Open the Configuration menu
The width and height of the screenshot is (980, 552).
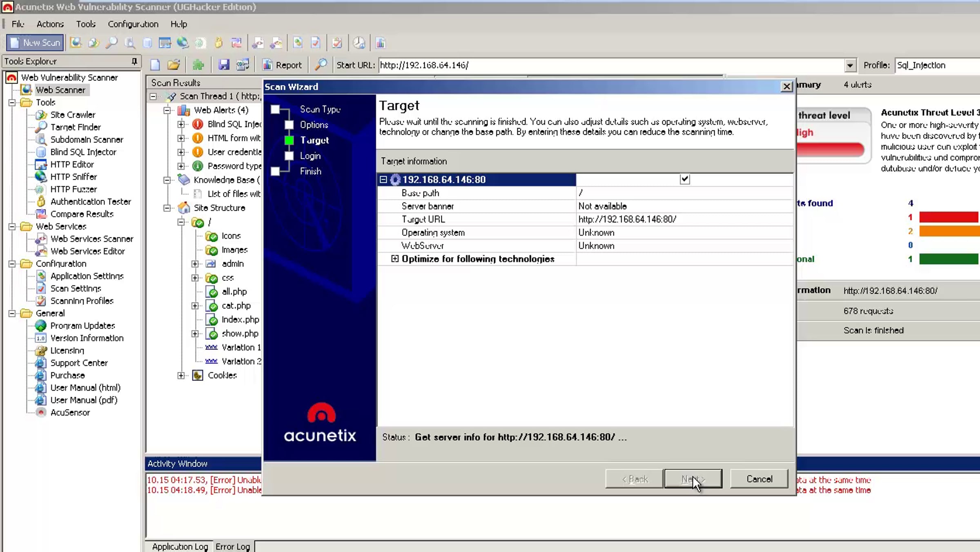coord(133,24)
